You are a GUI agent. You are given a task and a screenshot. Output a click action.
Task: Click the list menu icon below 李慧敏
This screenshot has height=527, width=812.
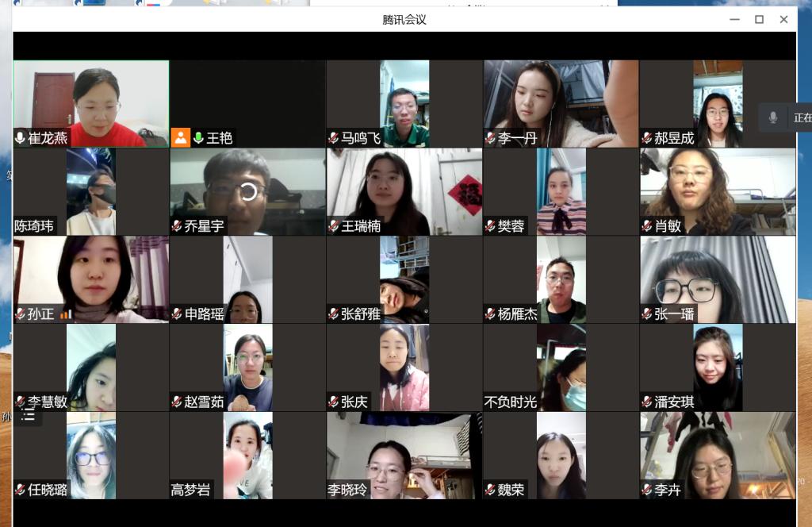coord(28,415)
